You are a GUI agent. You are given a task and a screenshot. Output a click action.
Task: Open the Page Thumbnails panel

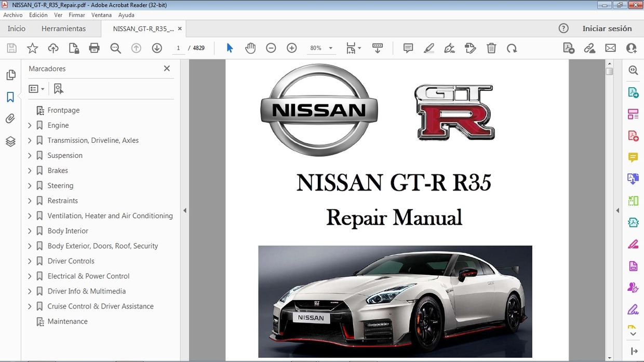click(x=10, y=75)
